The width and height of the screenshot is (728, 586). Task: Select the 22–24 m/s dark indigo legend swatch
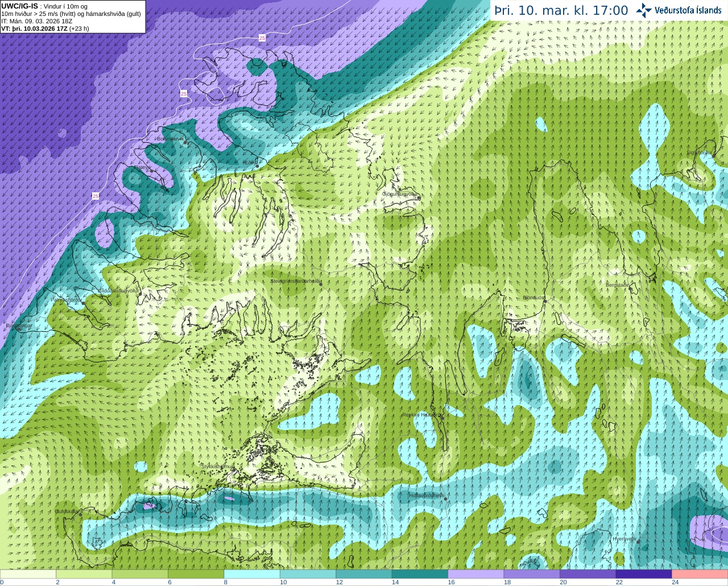[644, 573]
